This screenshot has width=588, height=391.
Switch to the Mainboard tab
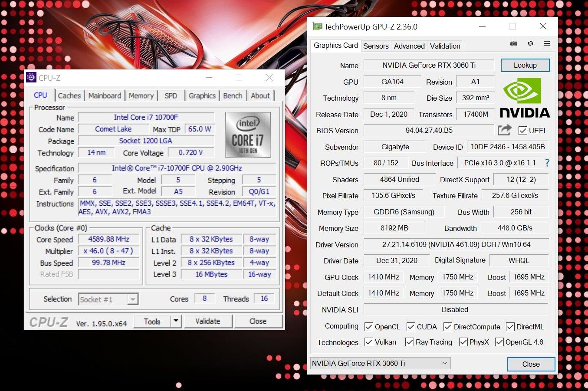click(105, 96)
